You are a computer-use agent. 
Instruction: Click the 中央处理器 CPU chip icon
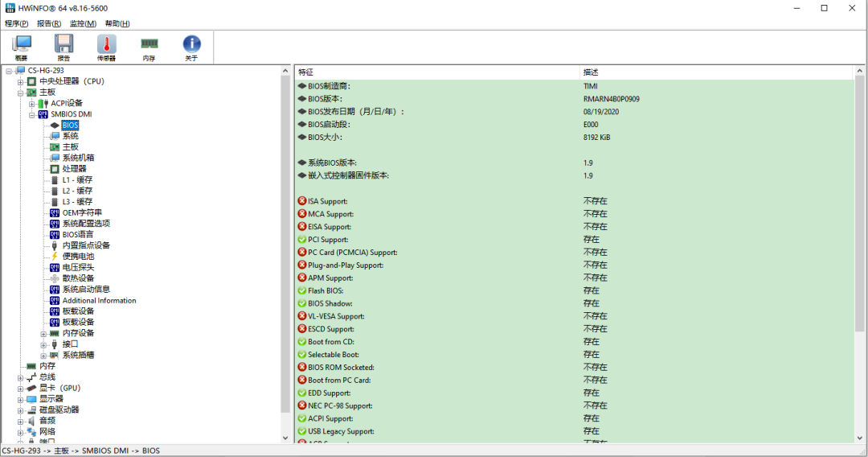coord(31,81)
